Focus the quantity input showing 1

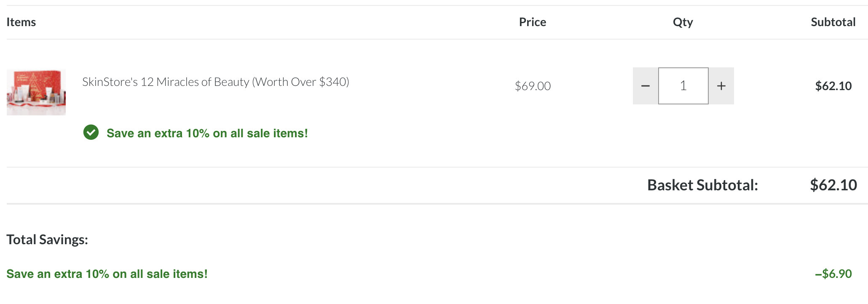point(683,86)
